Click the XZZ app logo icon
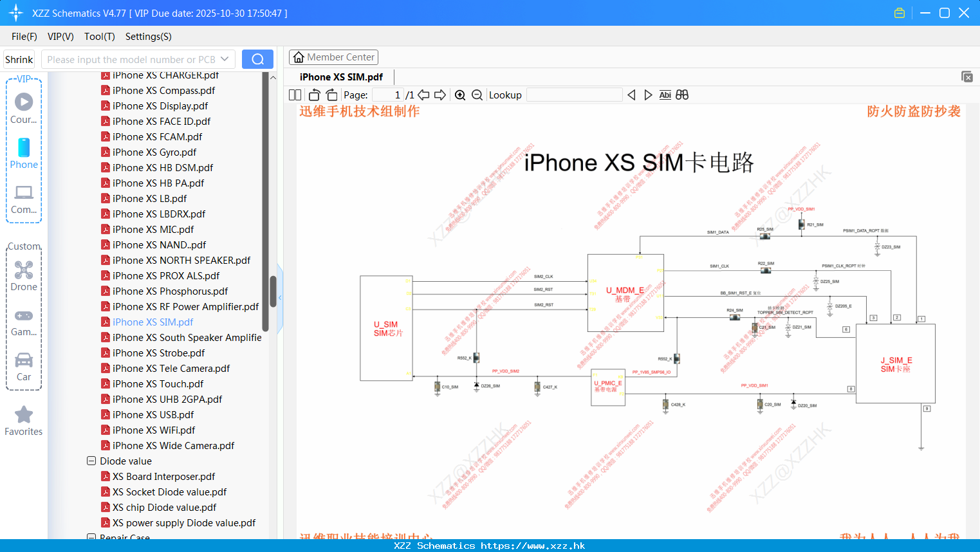 16,13
